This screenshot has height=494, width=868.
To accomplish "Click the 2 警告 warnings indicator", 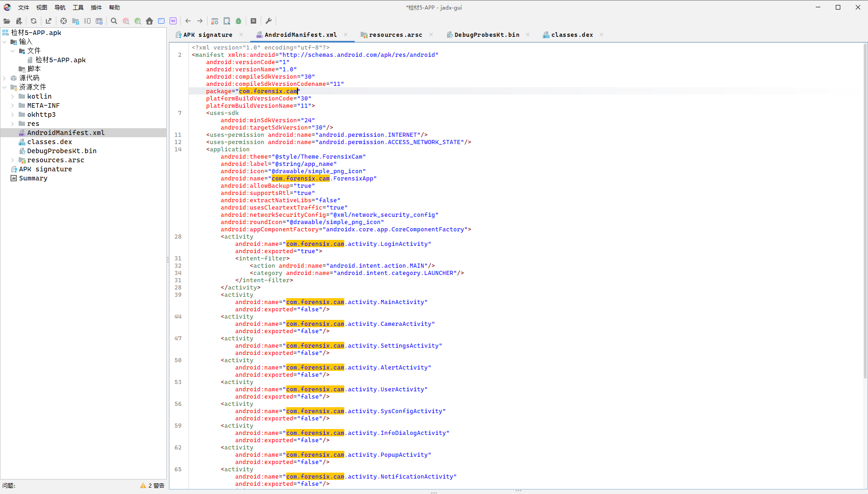I will (153, 485).
